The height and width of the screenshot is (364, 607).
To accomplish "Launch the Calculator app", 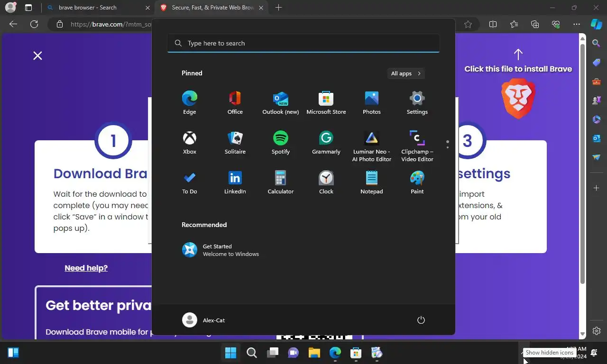I will 280,182.
